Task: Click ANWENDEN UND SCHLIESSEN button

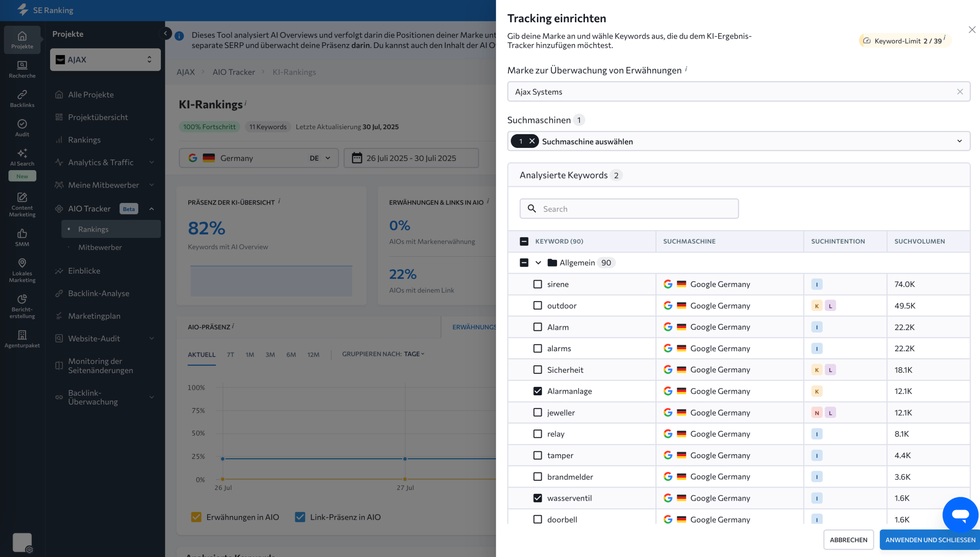Action: point(930,539)
